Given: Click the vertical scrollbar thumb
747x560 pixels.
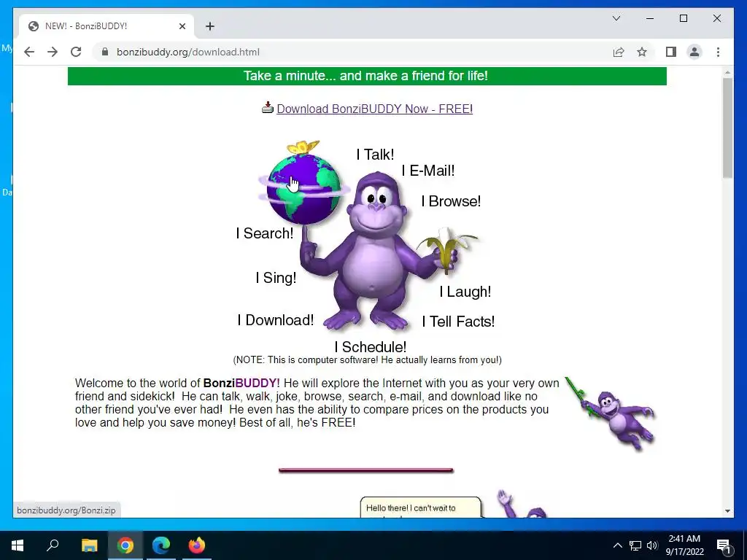Looking at the screenshot, I should 727,128.
